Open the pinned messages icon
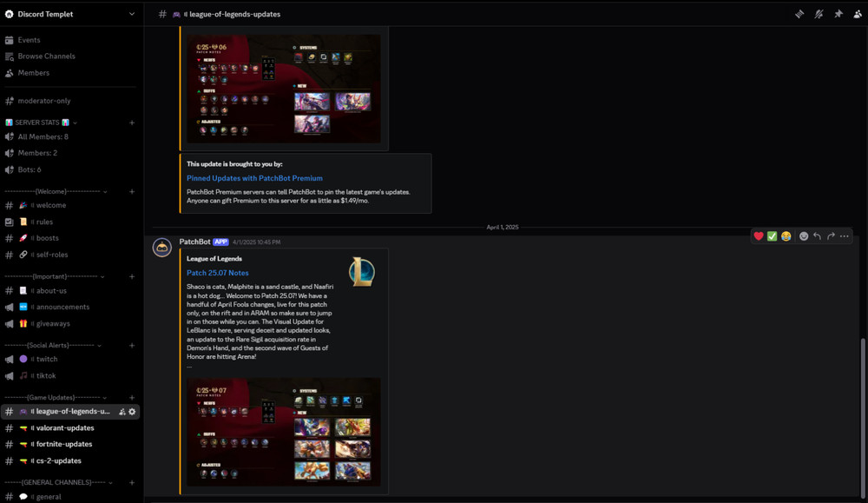The image size is (868, 503). click(x=838, y=14)
